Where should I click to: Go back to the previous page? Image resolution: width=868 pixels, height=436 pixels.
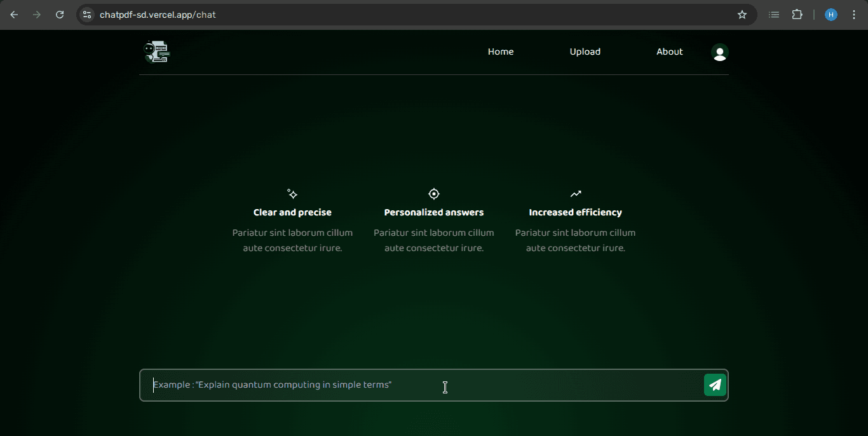click(x=14, y=15)
